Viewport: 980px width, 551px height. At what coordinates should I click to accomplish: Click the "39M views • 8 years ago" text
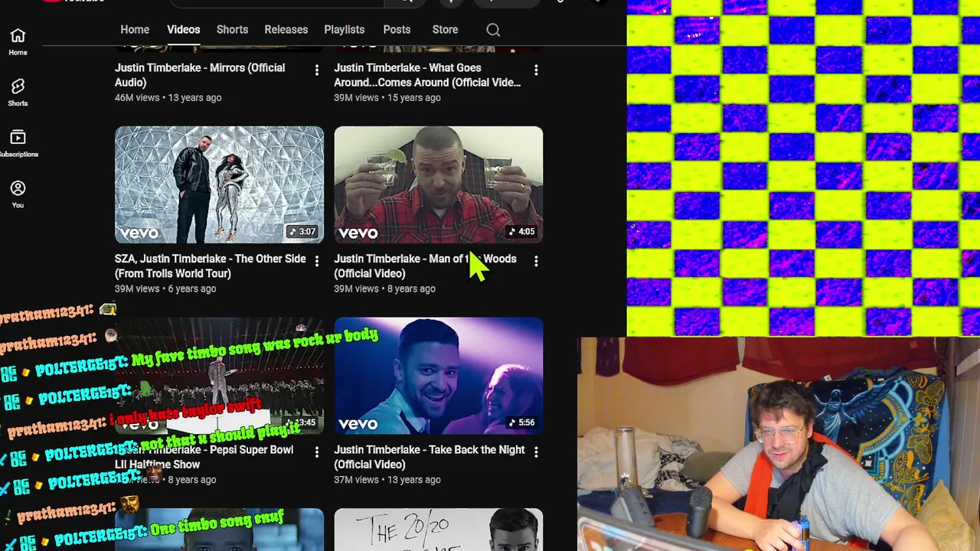coord(385,289)
